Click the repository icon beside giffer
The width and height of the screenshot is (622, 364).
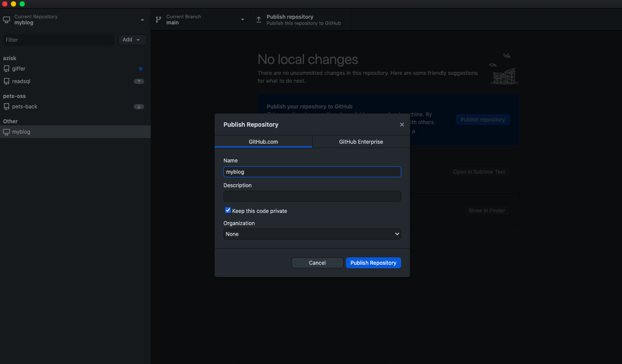pyautogui.click(x=7, y=69)
